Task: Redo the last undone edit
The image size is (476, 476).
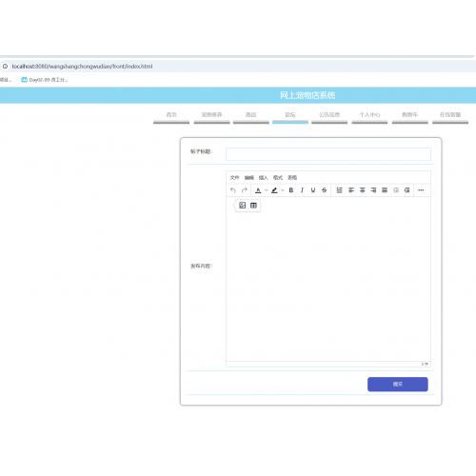Action: 244,190
